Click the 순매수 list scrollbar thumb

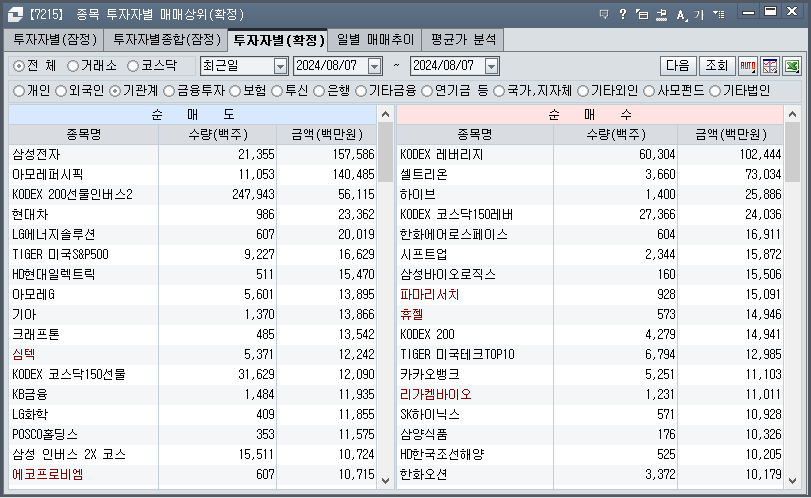[792, 153]
